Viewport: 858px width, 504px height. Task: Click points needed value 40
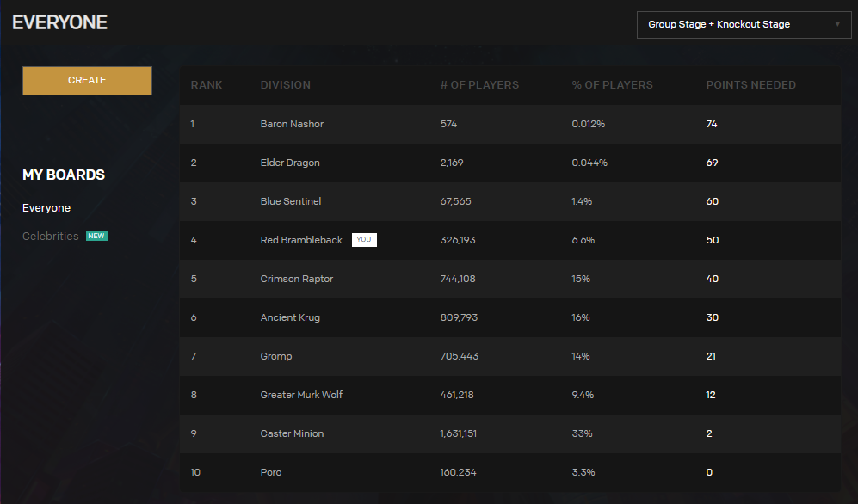point(712,279)
